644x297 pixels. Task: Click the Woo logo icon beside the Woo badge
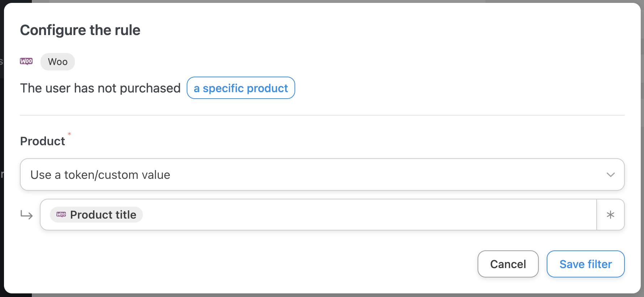[26, 61]
